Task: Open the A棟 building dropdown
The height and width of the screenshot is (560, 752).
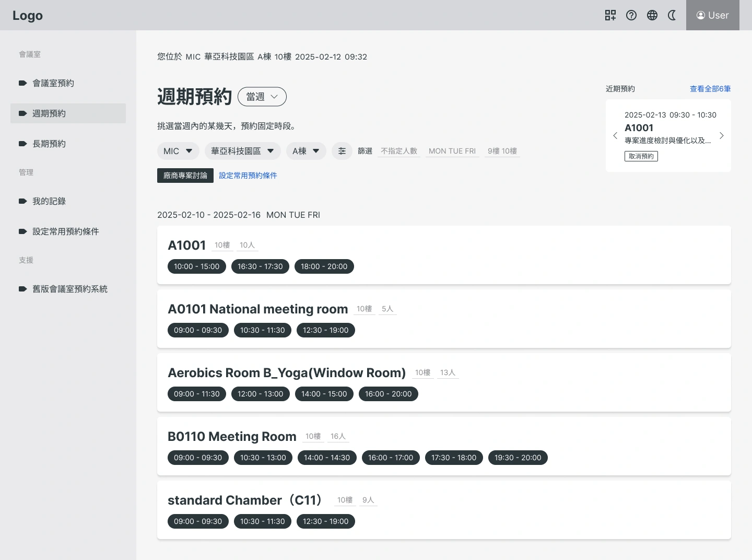Action: pyautogui.click(x=306, y=151)
